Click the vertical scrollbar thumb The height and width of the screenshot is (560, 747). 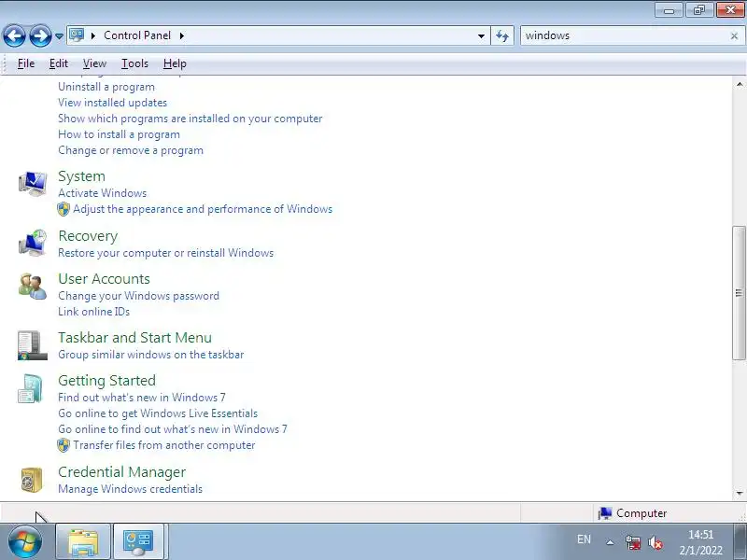739,293
